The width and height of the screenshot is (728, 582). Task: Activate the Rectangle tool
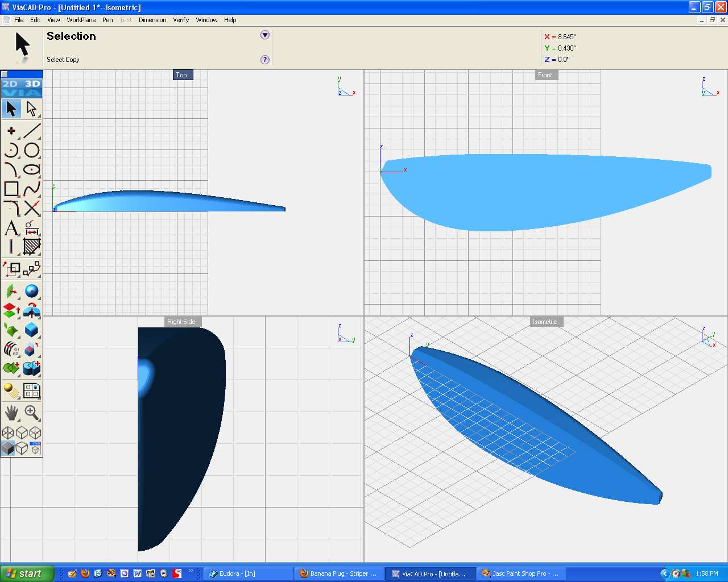(x=11, y=189)
